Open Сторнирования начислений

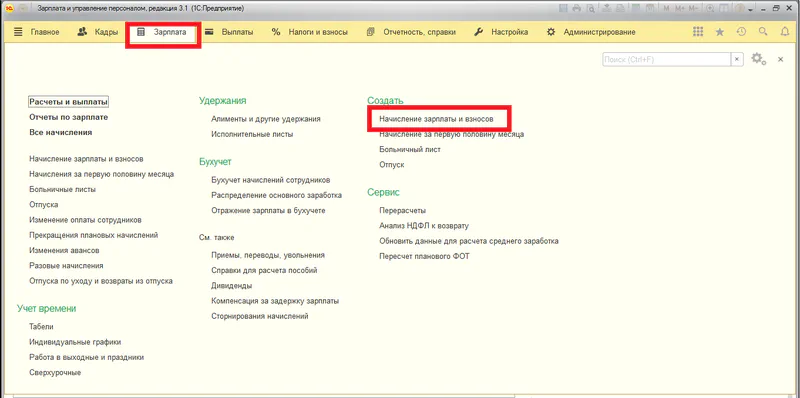coord(260,316)
